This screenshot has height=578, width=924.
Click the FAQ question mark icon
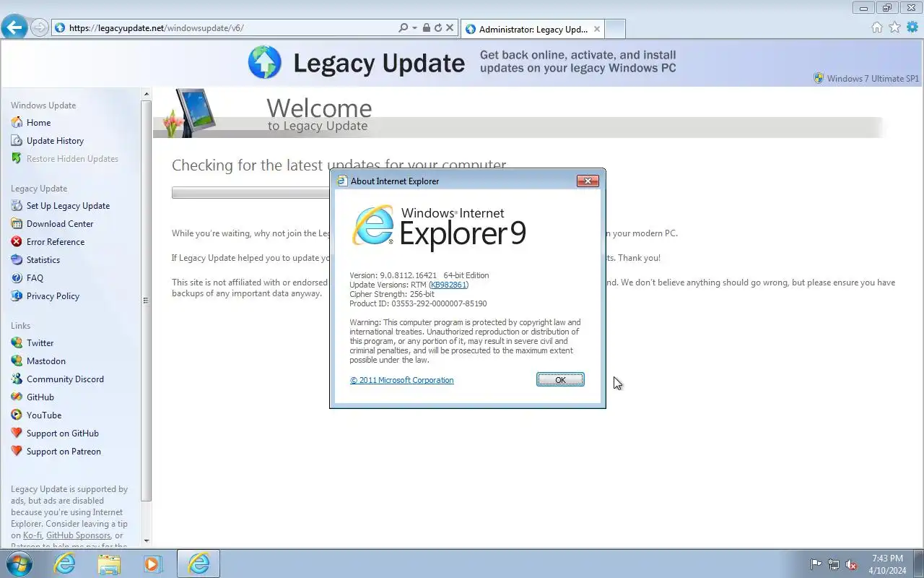pyautogui.click(x=17, y=278)
